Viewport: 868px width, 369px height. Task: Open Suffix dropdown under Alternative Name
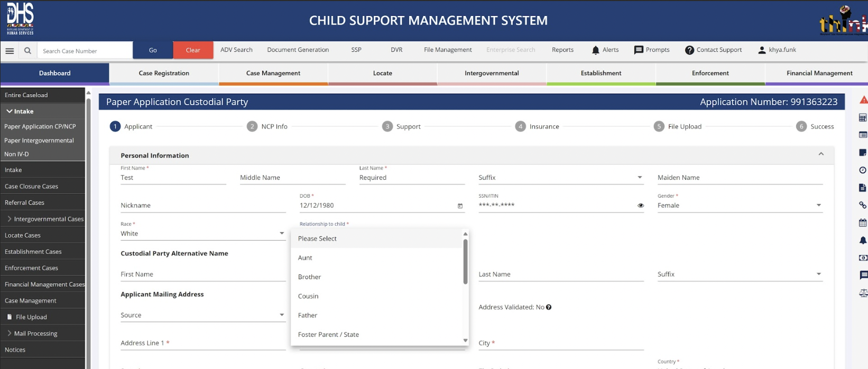740,274
